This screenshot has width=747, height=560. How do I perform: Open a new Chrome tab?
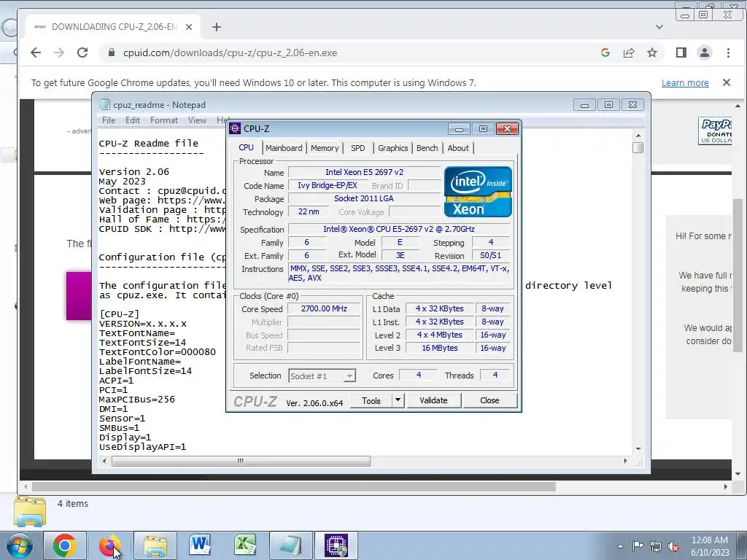tap(217, 27)
